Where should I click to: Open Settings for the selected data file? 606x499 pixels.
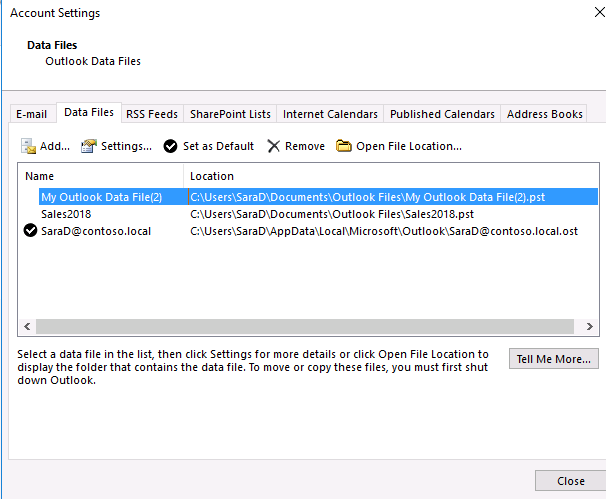[x=116, y=146]
